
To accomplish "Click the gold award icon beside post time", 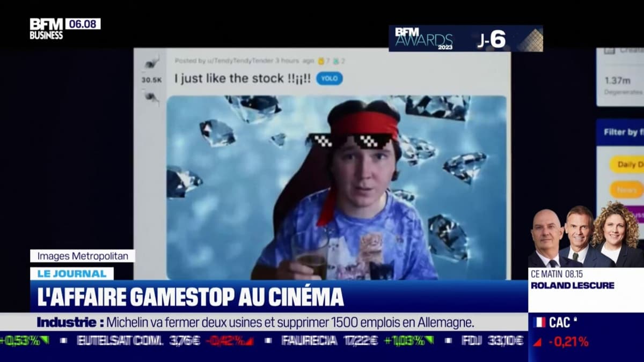I will coord(321,61).
